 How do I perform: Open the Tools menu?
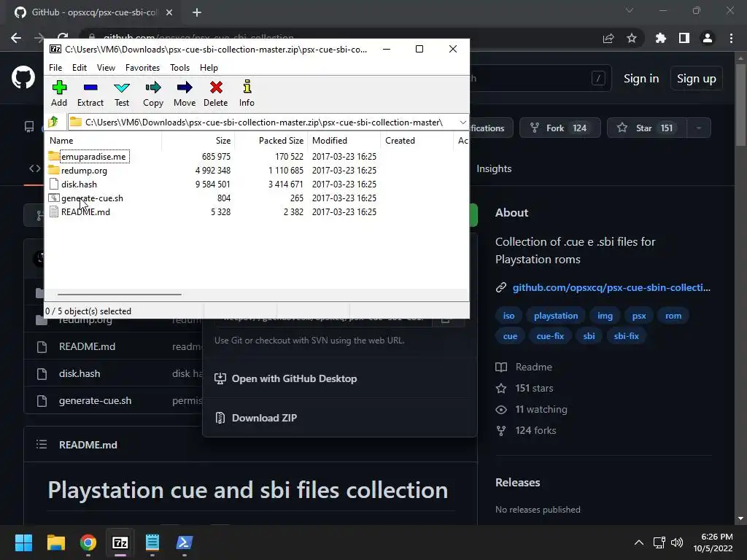tap(179, 68)
